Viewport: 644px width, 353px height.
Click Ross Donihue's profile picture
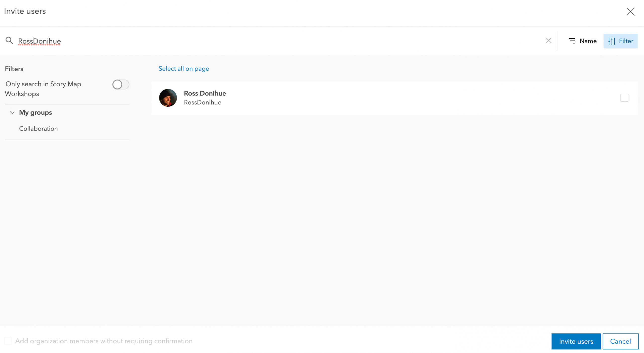(x=168, y=98)
